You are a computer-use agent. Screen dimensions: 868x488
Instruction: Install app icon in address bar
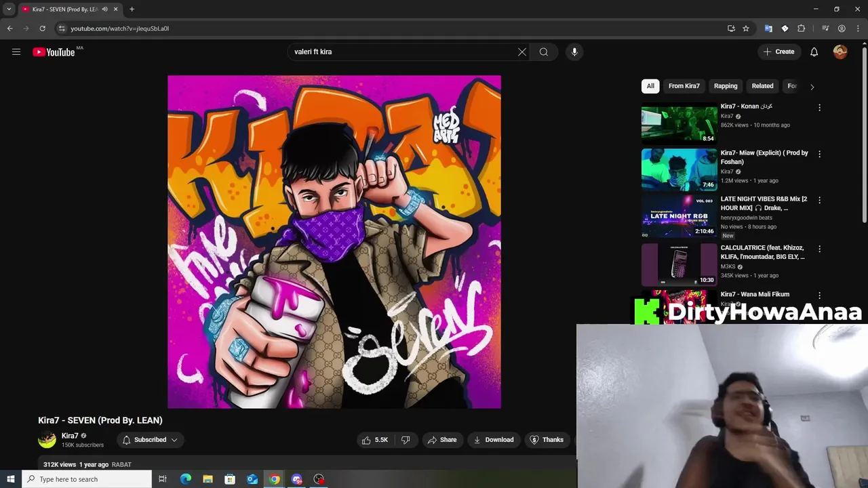731,28
